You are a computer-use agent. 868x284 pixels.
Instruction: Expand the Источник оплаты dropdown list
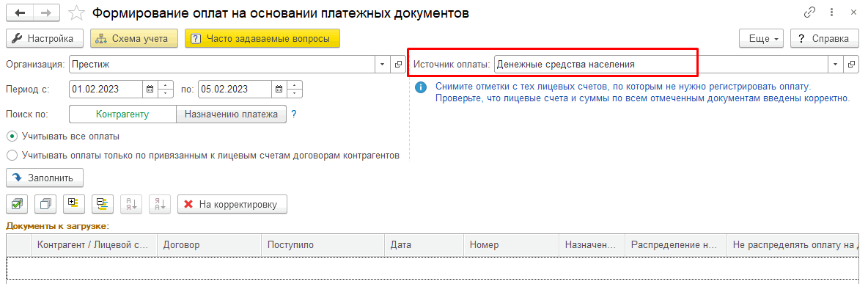point(836,65)
